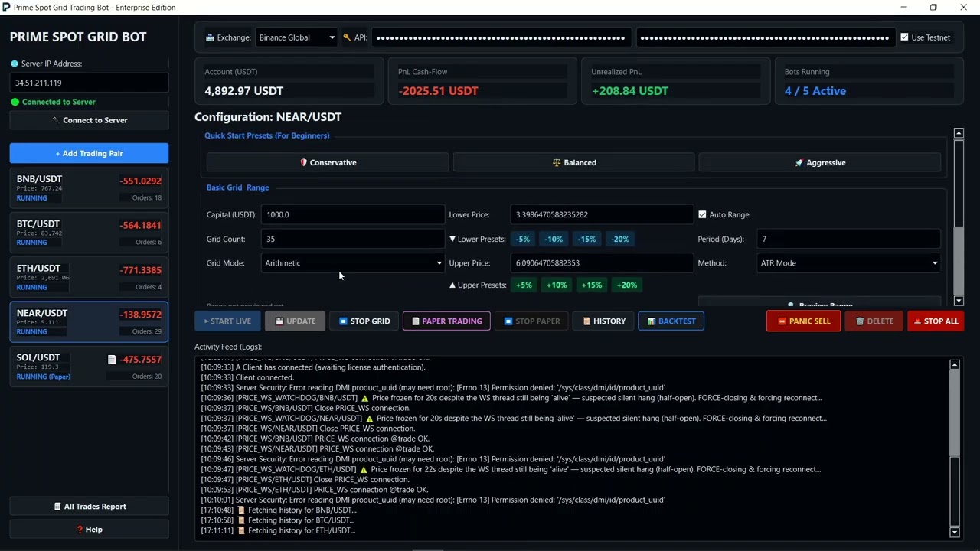
Task: Click the STOP GRID button
Action: 364,321
